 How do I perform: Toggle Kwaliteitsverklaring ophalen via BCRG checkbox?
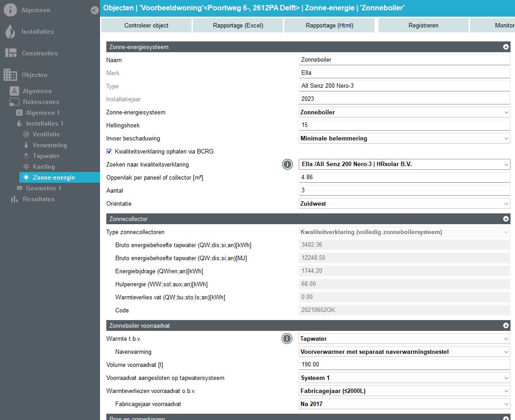[x=109, y=151]
